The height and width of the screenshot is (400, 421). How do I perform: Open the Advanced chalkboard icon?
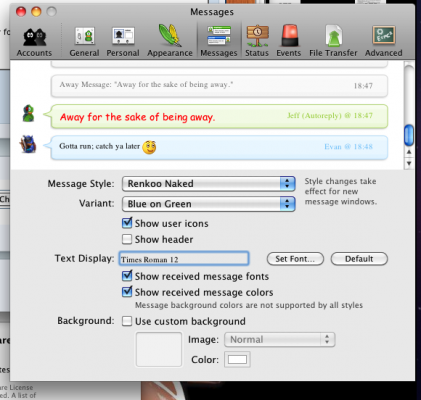tap(383, 41)
